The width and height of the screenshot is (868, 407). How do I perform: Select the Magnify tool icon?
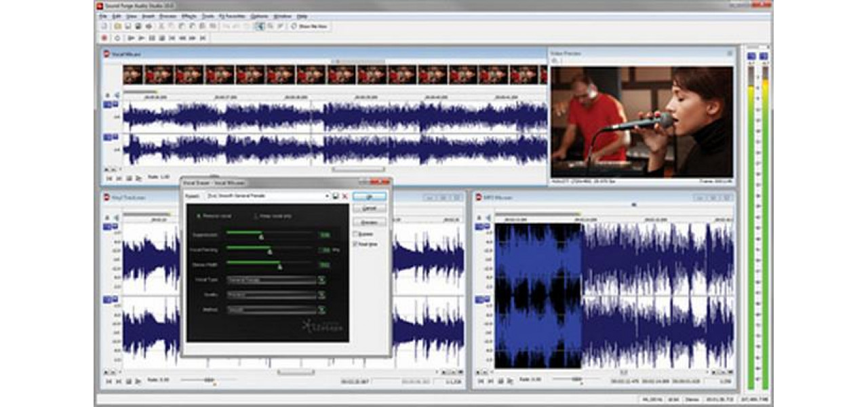pos(270,26)
